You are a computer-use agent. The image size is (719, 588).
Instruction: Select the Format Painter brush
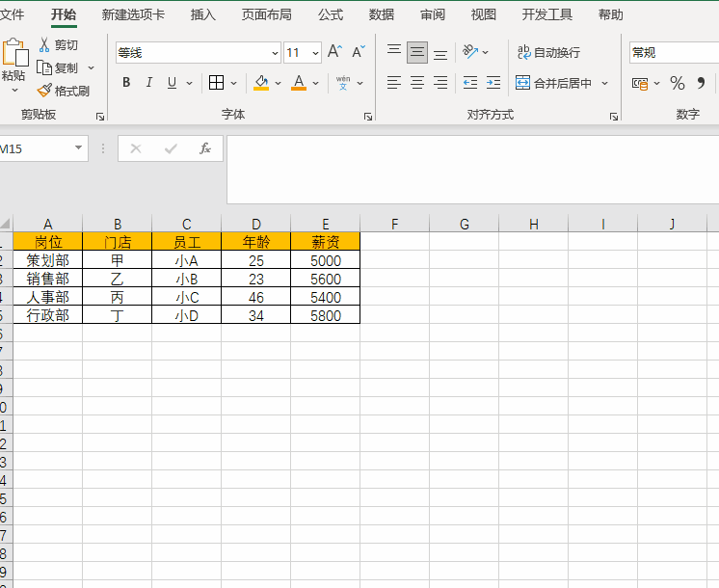click(44, 91)
